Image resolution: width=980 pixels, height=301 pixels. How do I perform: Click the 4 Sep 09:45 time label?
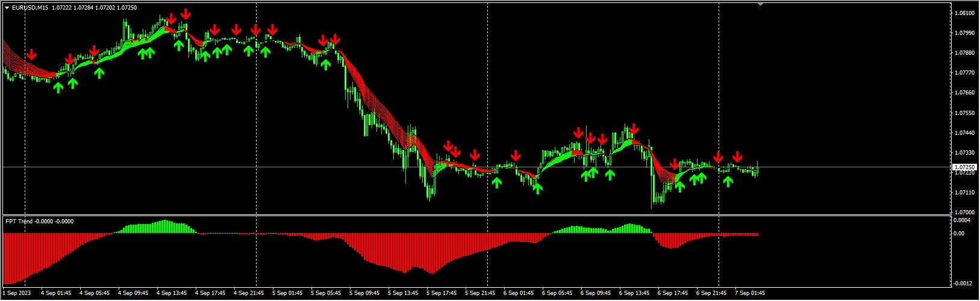pyautogui.click(x=134, y=294)
